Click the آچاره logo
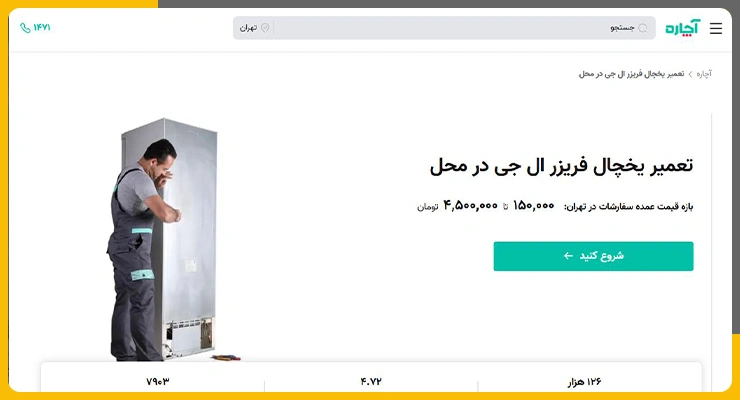 coord(682,28)
